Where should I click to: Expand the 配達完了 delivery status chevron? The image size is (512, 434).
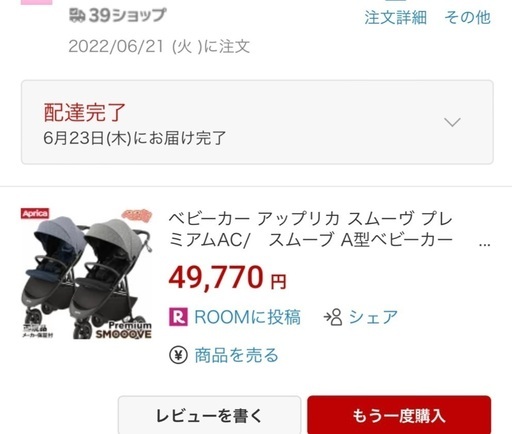point(452,122)
